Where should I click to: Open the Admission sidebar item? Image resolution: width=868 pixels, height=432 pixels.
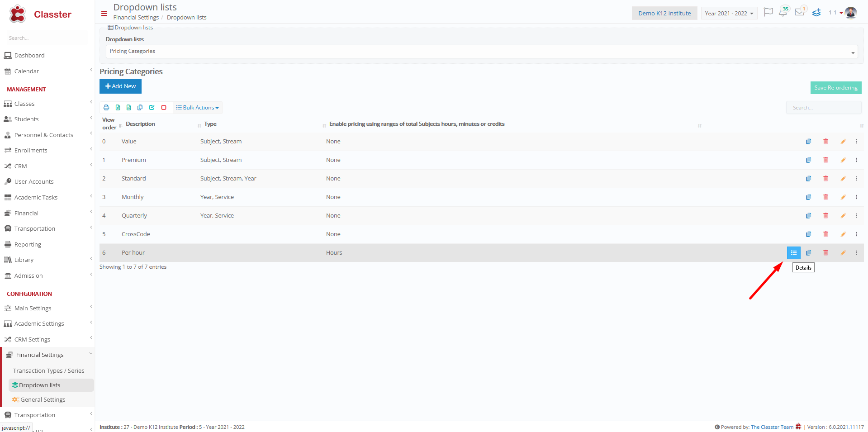(x=47, y=276)
